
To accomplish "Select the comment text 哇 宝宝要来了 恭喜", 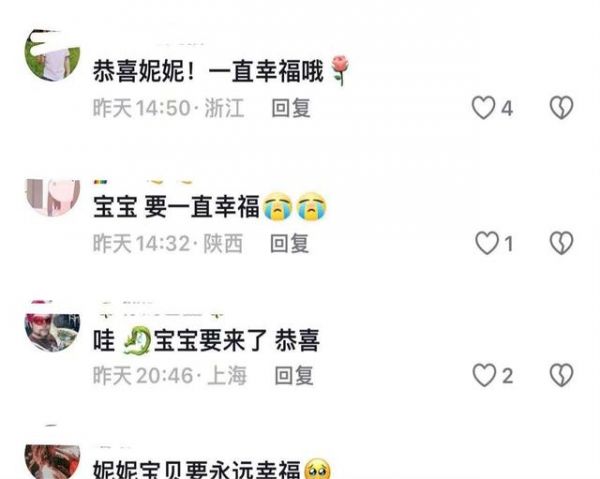I will point(206,340).
